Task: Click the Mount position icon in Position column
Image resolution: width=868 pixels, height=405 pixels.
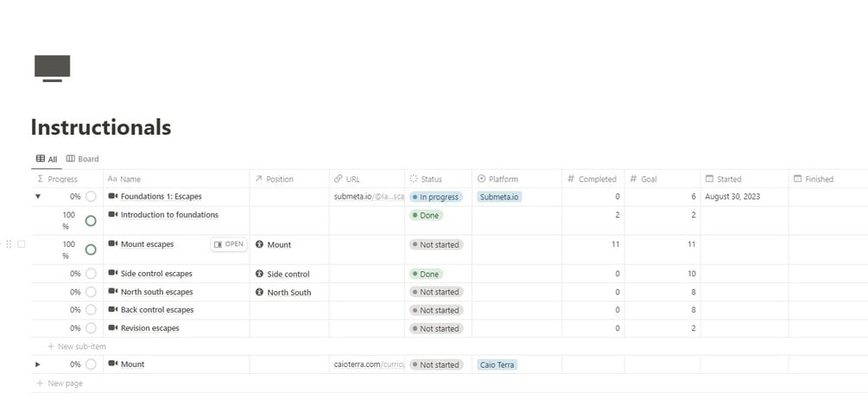Action: tap(259, 245)
